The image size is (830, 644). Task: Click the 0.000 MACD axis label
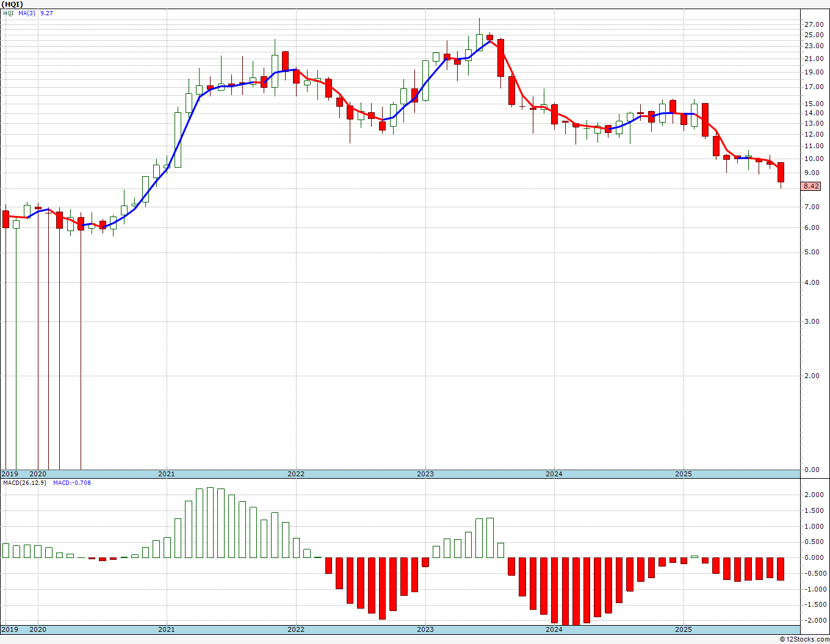coord(815,558)
